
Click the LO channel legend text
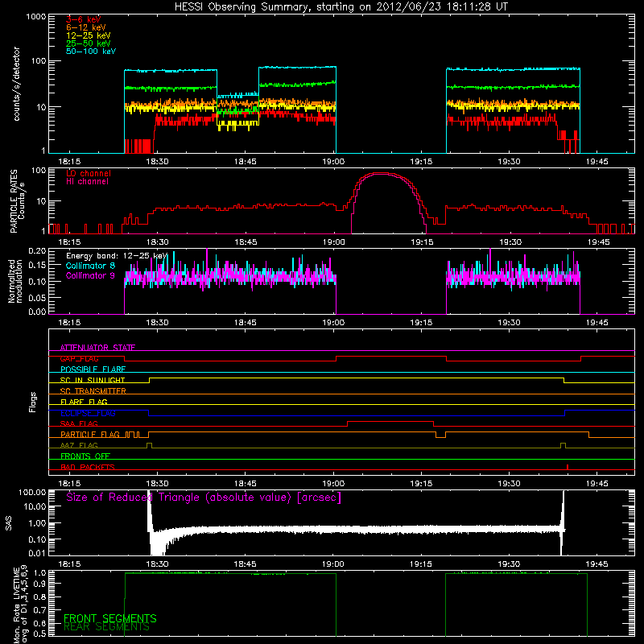point(89,173)
